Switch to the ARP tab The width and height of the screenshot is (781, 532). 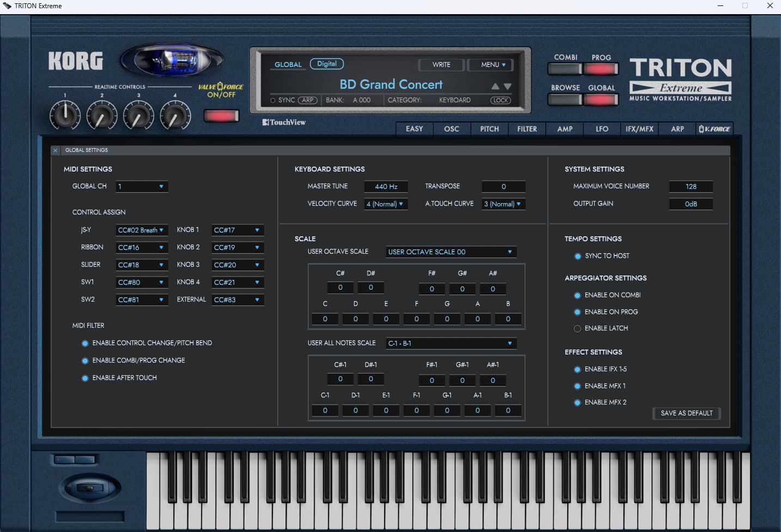pos(677,129)
